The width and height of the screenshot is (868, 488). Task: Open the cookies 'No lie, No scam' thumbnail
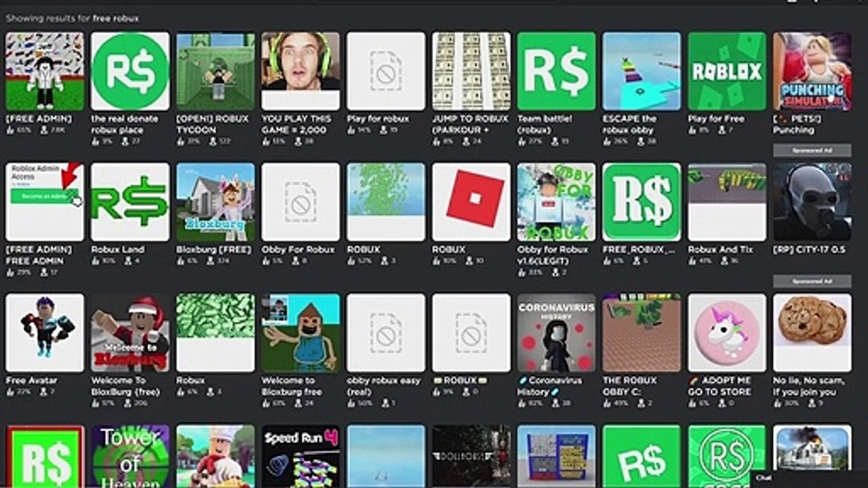(812, 333)
